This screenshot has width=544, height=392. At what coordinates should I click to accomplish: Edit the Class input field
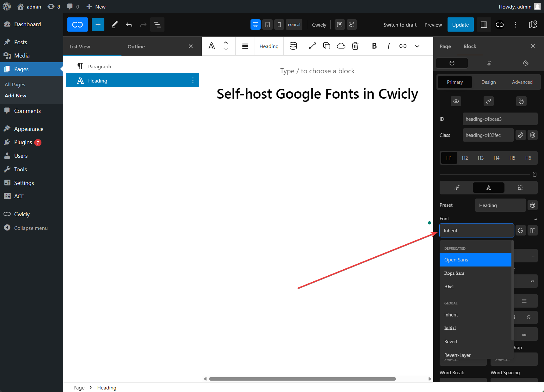[x=488, y=135]
